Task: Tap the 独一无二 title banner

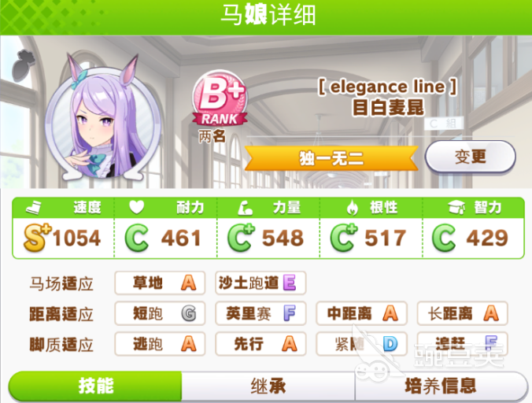Action: point(331,158)
